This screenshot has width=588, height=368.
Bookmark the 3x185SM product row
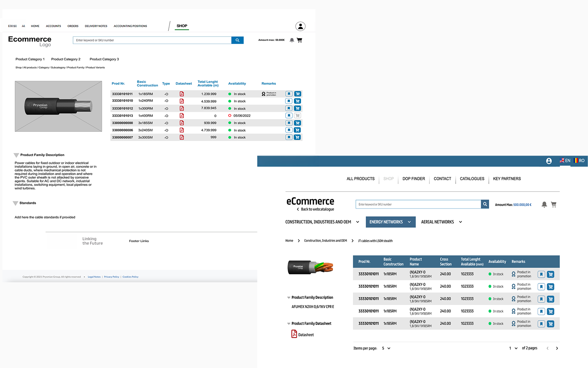(x=289, y=123)
